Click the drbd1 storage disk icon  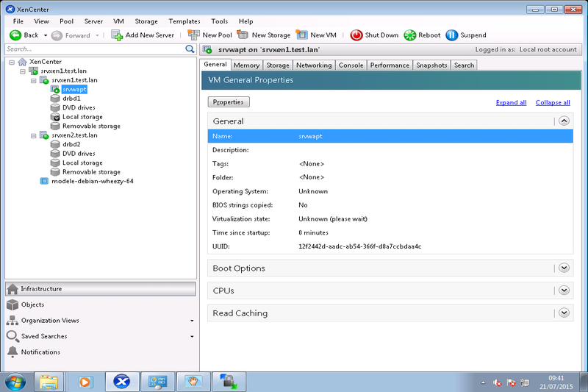[55, 99]
